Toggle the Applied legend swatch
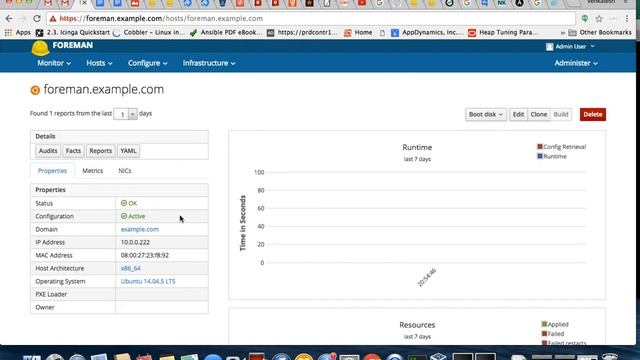640x360 pixels. (x=544, y=324)
